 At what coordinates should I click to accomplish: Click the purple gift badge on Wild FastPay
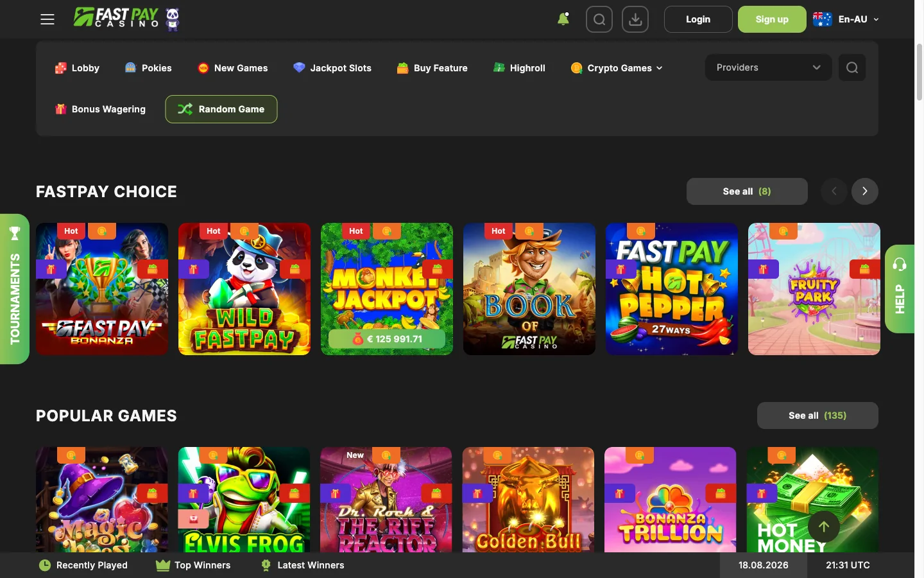pyautogui.click(x=194, y=269)
